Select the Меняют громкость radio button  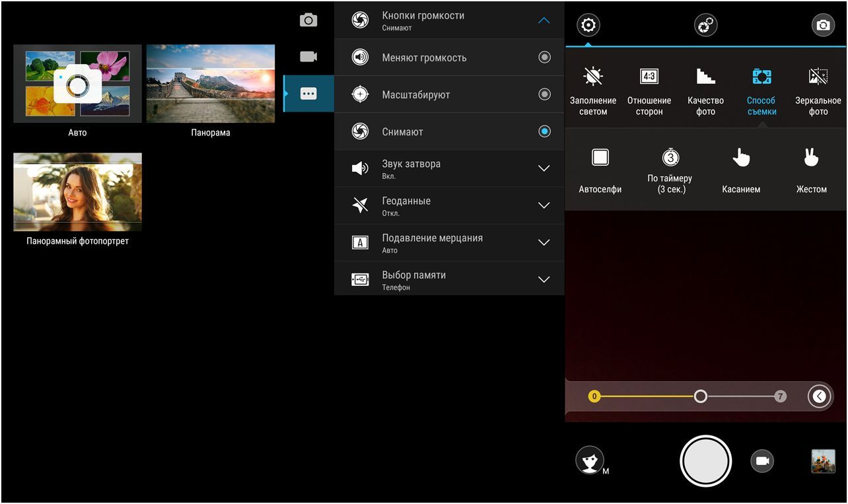[544, 57]
